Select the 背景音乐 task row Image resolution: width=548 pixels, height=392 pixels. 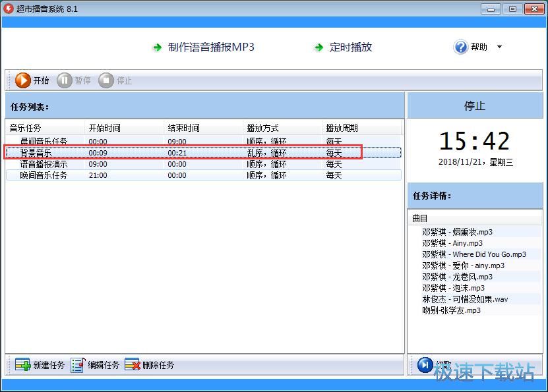click(203, 153)
